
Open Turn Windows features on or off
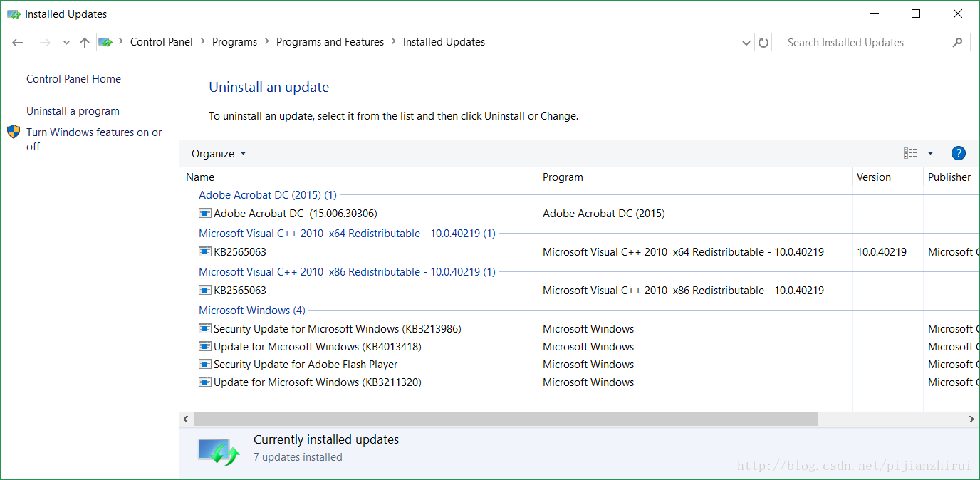click(94, 140)
